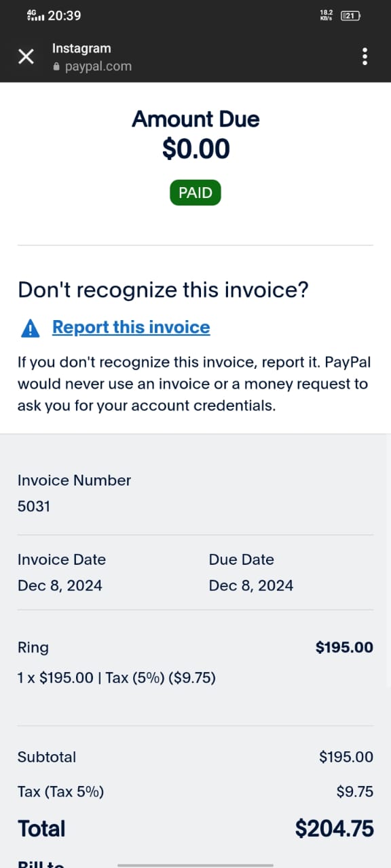Viewport: 391px width, 868px height.
Task: Tap the 4G signal strength icon
Action: coord(35,15)
